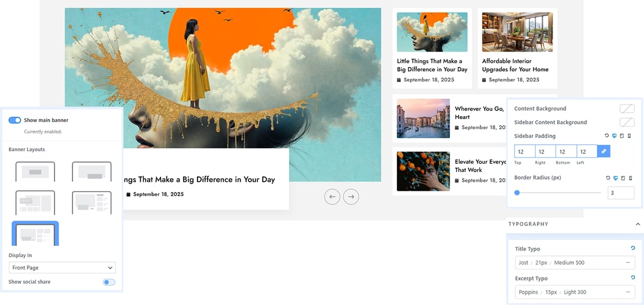
Task: Open Excerpt Typo font options
Action: (x=628, y=292)
